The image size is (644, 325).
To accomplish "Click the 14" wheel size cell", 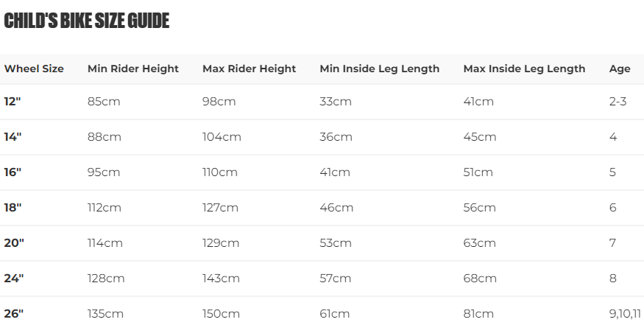I will pos(13,137).
